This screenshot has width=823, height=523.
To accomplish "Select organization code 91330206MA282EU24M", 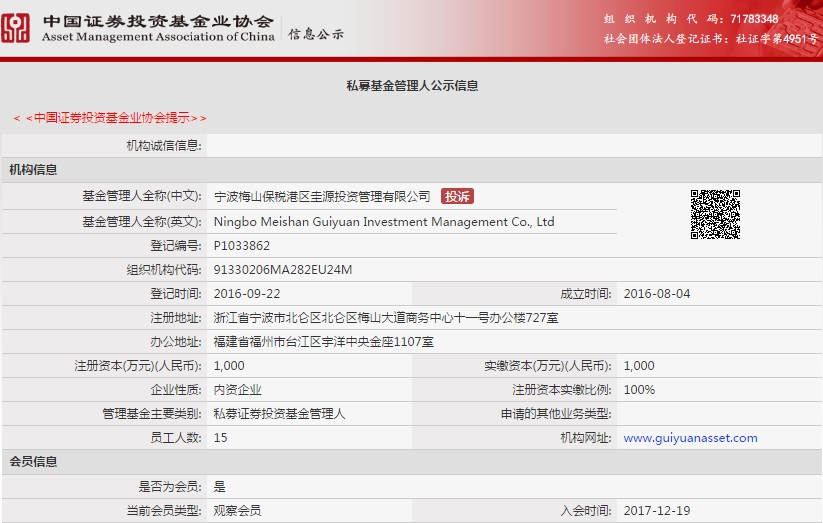I will tap(283, 270).
